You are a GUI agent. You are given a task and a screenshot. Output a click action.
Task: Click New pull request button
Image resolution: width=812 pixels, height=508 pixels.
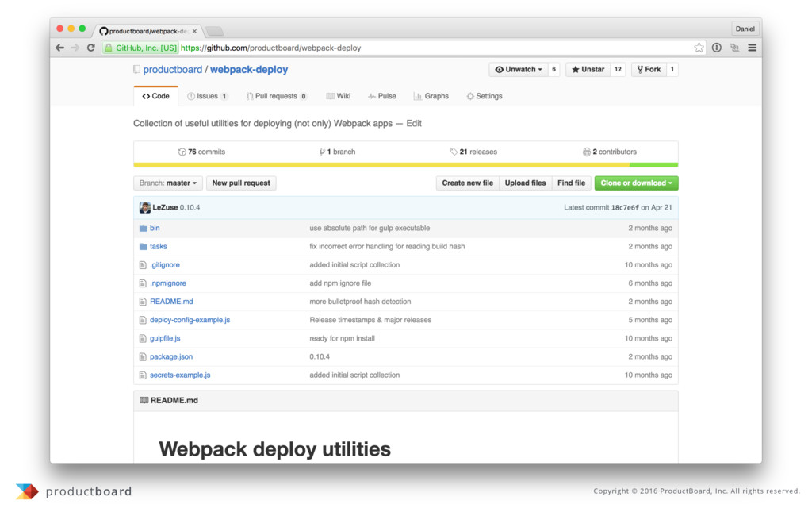pos(241,183)
